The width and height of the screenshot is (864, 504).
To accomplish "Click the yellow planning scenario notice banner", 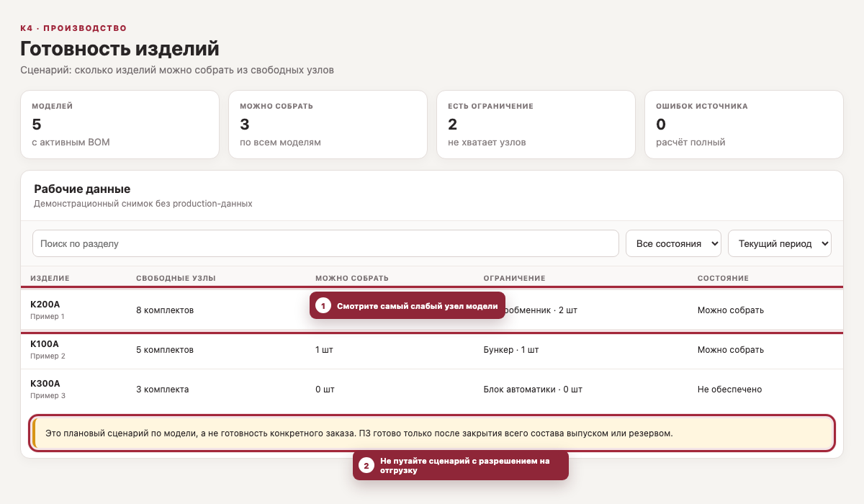I will pos(432,433).
